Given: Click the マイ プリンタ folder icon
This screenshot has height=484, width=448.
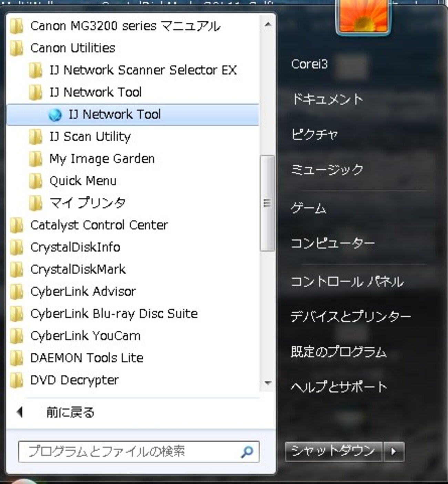Looking at the screenshot, I should coord(35,203).
